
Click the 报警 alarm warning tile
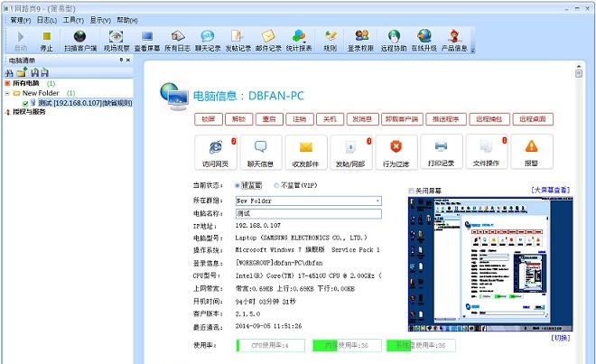click(531, 152)
